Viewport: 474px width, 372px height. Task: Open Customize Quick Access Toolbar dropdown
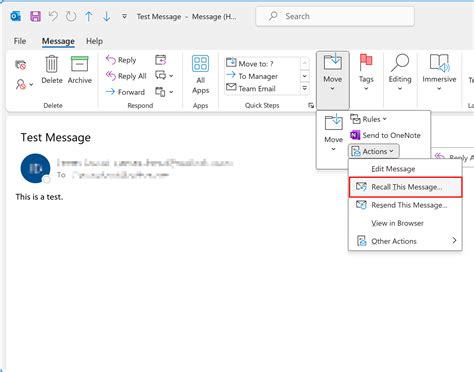click(124, 16)
